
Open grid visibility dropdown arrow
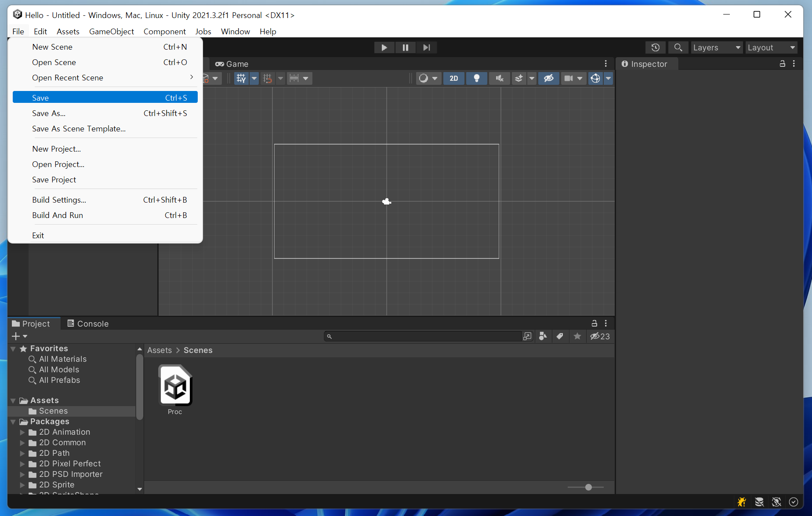point(254,78)
